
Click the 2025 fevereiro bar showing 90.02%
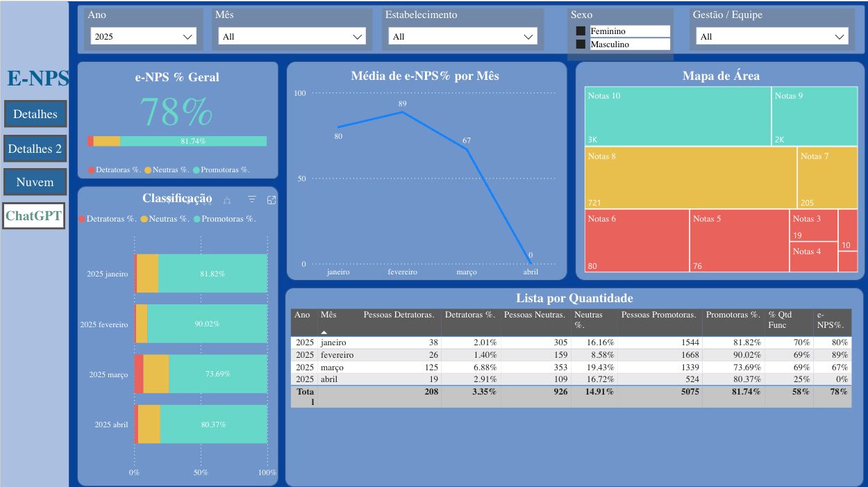click(207, 324)
